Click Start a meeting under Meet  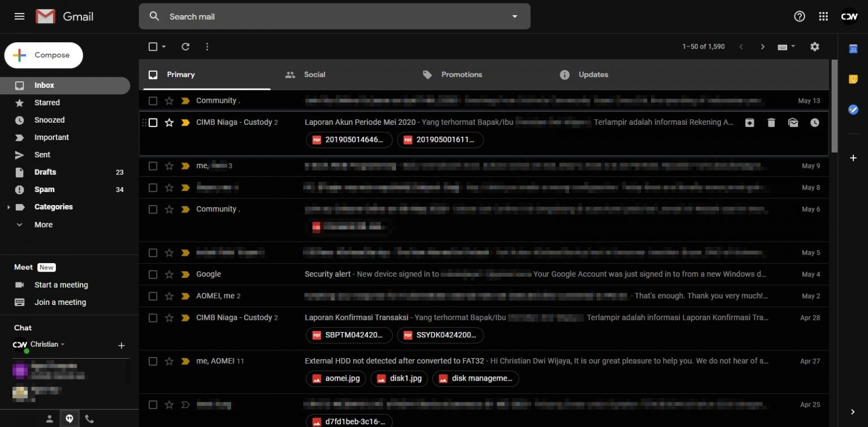coord(61,285)
